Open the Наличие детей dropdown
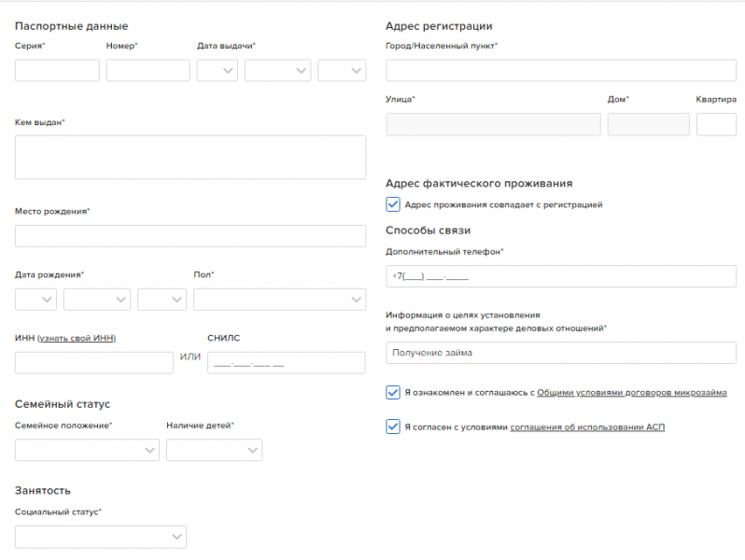This screenshot has height=560, width=745. (x=214, y=451)
